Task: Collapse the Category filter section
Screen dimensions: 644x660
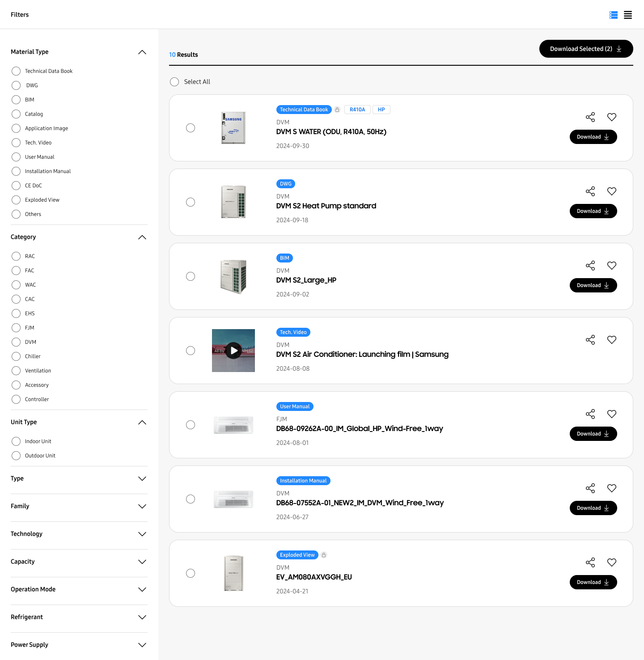Action: click(x=142, y=237)
